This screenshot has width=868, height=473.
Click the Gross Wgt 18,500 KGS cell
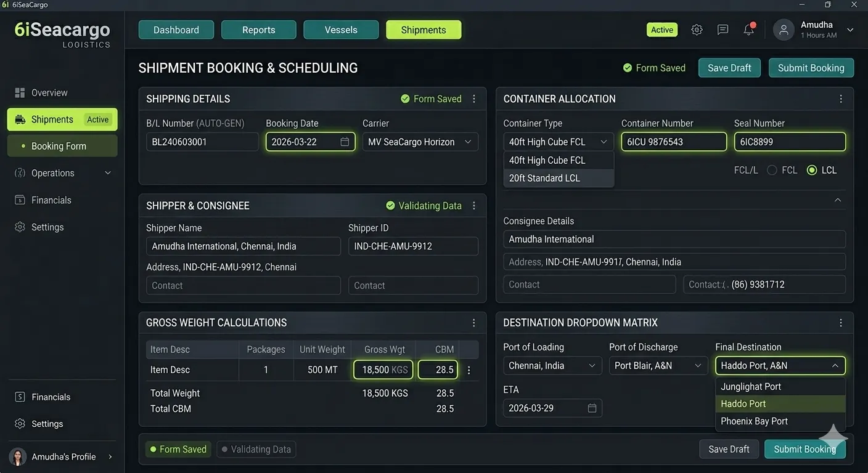(x=383, y=370)
